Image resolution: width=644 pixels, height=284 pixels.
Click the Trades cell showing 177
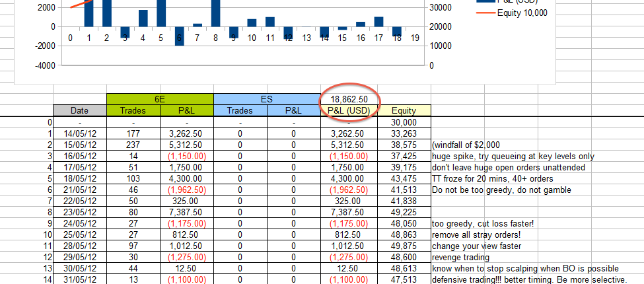click(x=133, y=133)
